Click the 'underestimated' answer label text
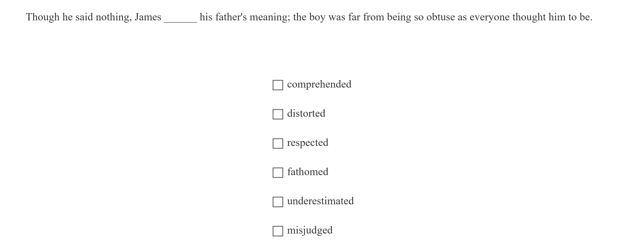 [x=320, y=201]
